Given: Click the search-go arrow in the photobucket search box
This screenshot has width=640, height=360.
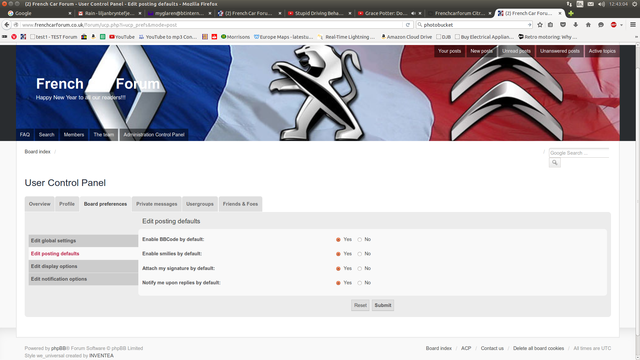Looking at the screenshot, I should coord(529,25).
